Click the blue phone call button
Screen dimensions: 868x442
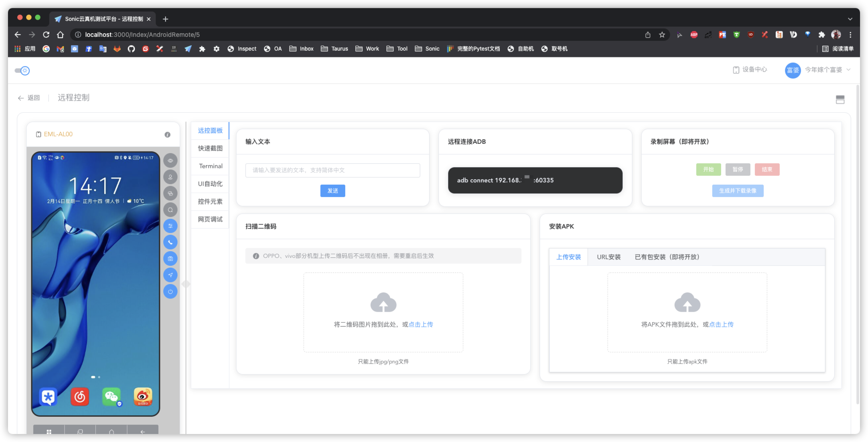click(170, 242)
